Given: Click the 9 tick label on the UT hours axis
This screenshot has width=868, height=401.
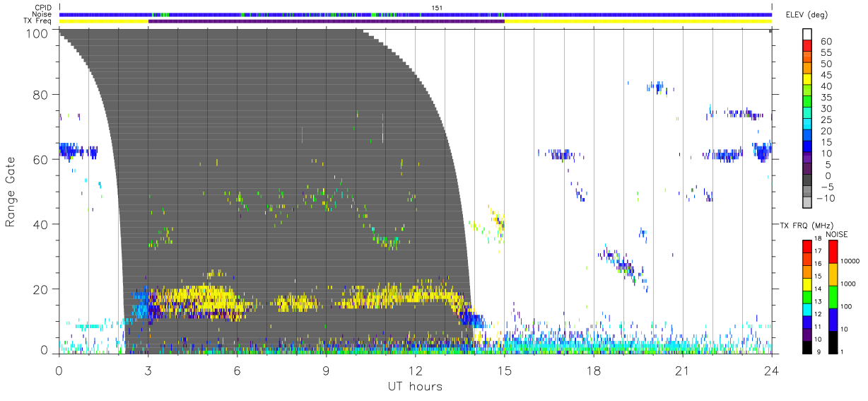Looking at the screenshot, I should click(x=326, y=371).
